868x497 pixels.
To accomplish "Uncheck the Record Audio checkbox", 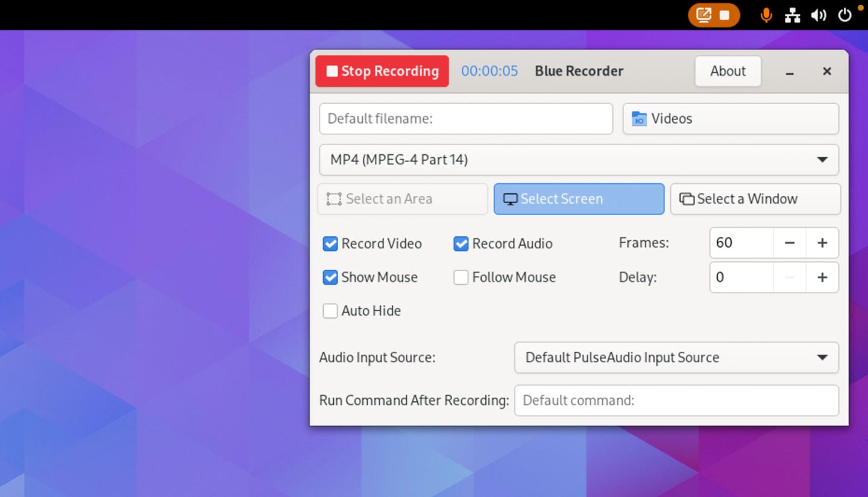I will coord(461,243).
